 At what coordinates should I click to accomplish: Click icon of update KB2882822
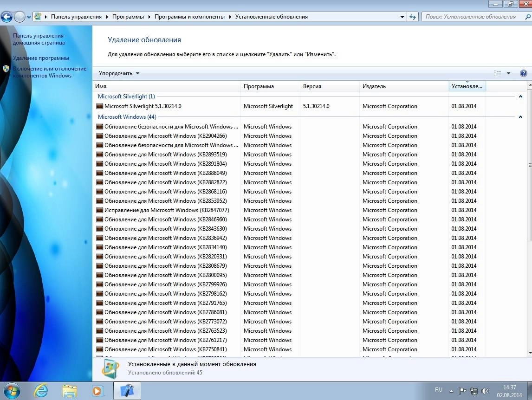(99, 182)
